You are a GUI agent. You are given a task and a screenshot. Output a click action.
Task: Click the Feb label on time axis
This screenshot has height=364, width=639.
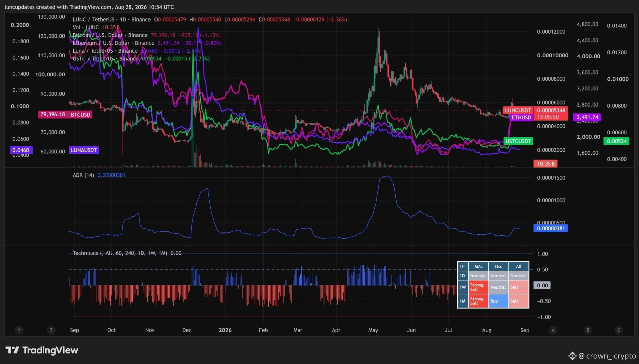coord(263,330)
